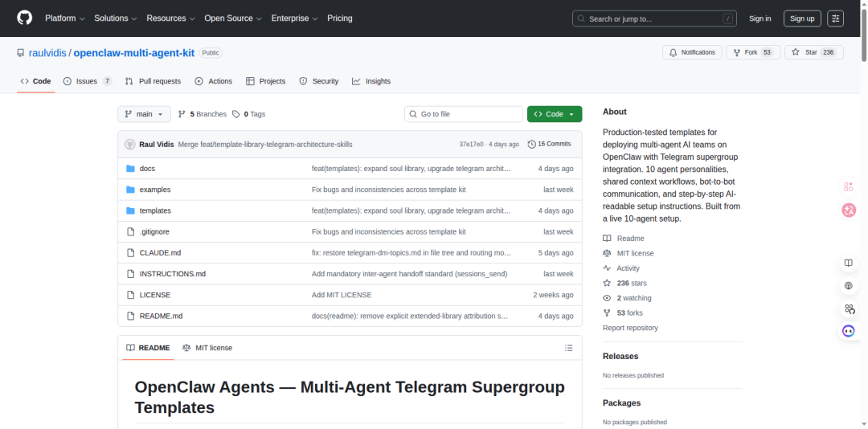Screen dimensions: 868x429
Task: Open commit hash 37e17e0
Action: [471, 144]
